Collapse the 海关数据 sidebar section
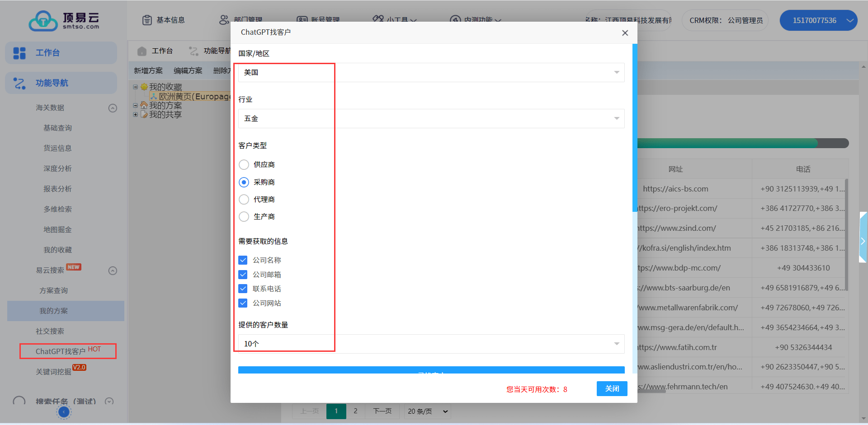The width and height of the screenshot is (868, 425). (x=113, y=108)
